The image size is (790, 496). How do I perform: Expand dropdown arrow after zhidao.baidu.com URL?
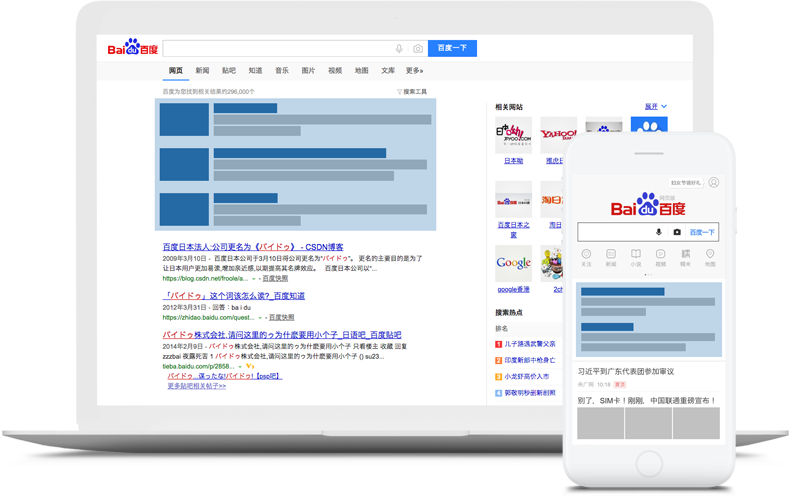(x=260, y=318)
